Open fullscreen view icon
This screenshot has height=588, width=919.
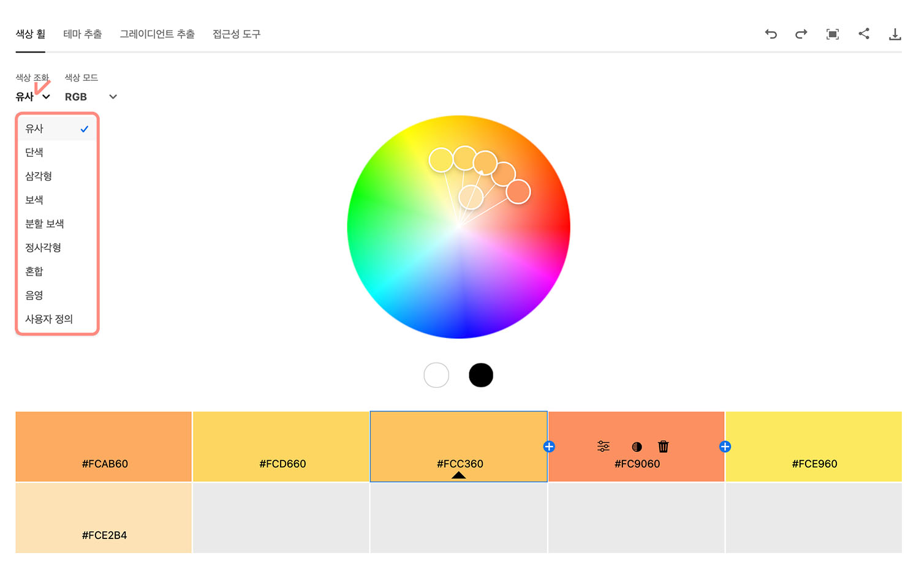[833, 34]
